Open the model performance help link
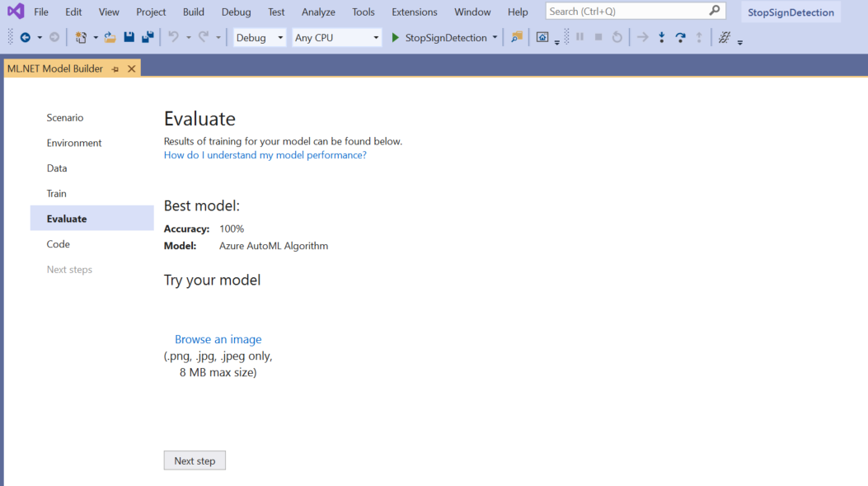 265,154
